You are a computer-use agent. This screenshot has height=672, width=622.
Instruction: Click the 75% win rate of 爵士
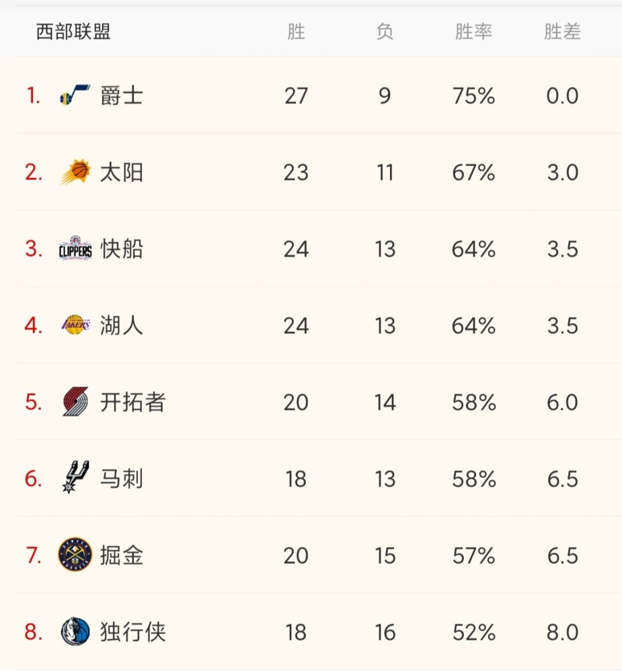(473, 95)
